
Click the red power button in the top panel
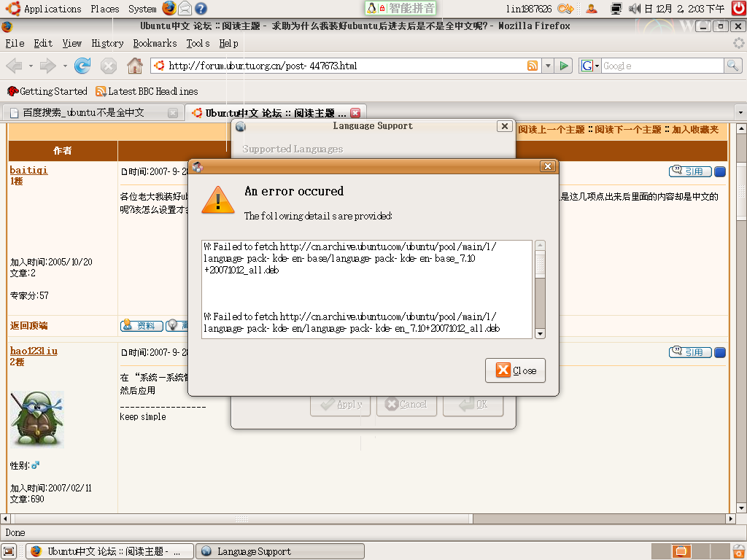(x=738, y=8)
